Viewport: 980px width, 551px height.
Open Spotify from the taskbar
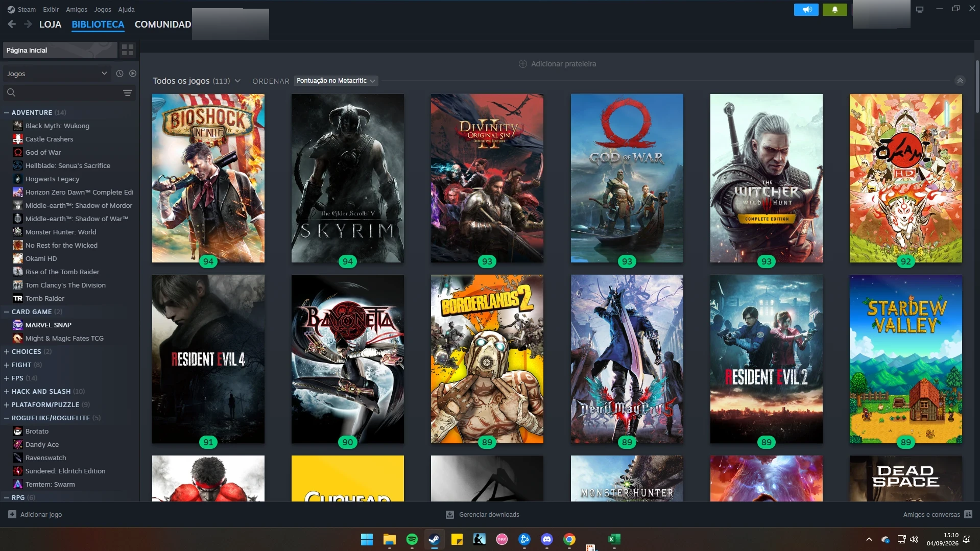tap(412, 539)
